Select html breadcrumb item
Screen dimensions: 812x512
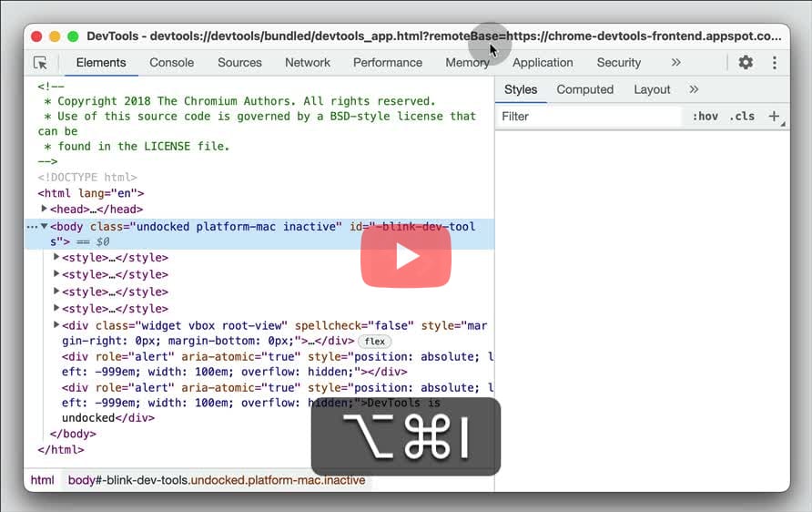tap(42, 480)
